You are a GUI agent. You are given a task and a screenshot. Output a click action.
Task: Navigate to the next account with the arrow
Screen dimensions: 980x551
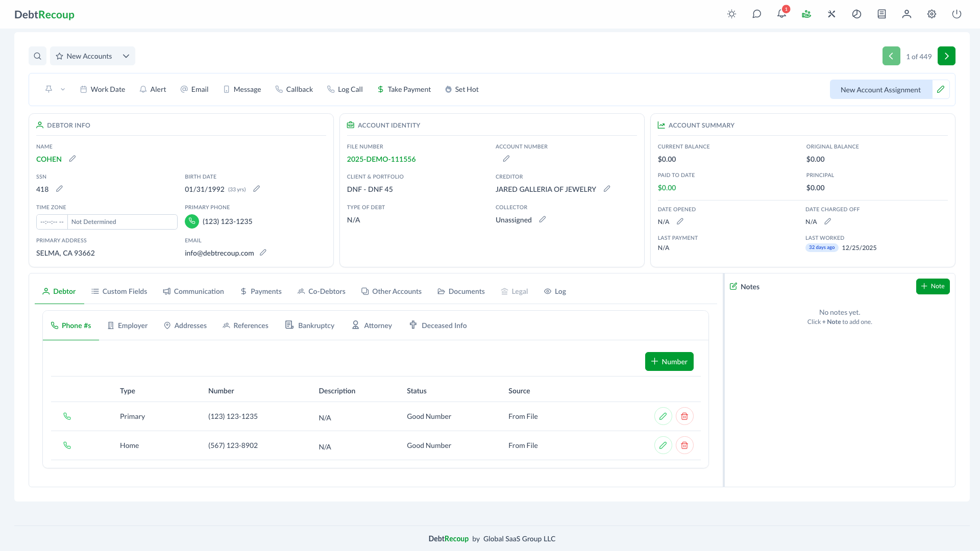coord(947,56)
